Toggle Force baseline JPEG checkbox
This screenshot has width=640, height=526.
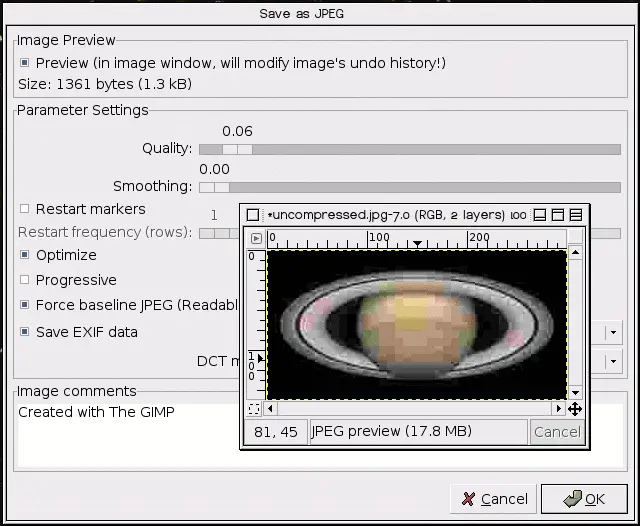pyautogui.click(x=24, y=304)
